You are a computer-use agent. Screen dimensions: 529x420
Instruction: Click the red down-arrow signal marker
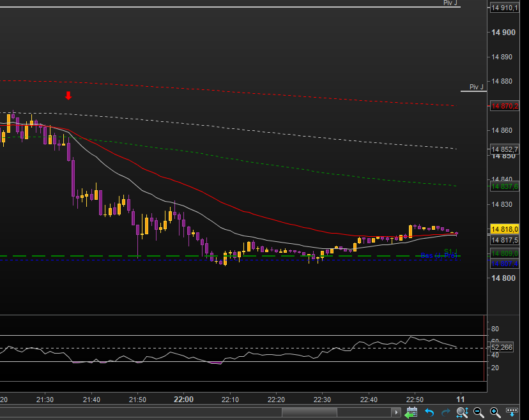click(x=68, y=96)
